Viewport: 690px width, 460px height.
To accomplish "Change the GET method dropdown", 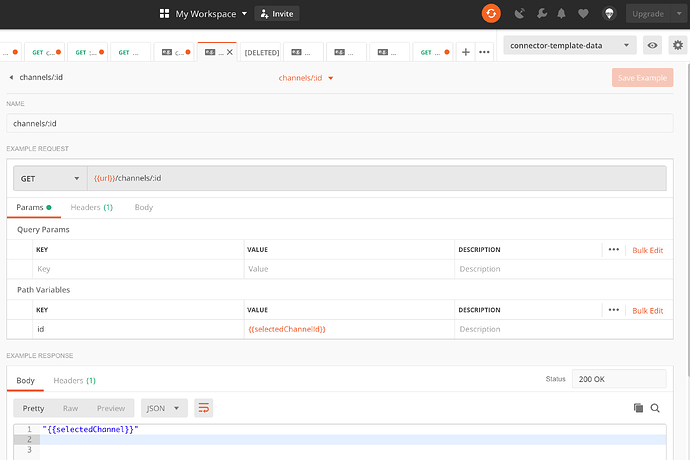I will [x=50, y=178].
